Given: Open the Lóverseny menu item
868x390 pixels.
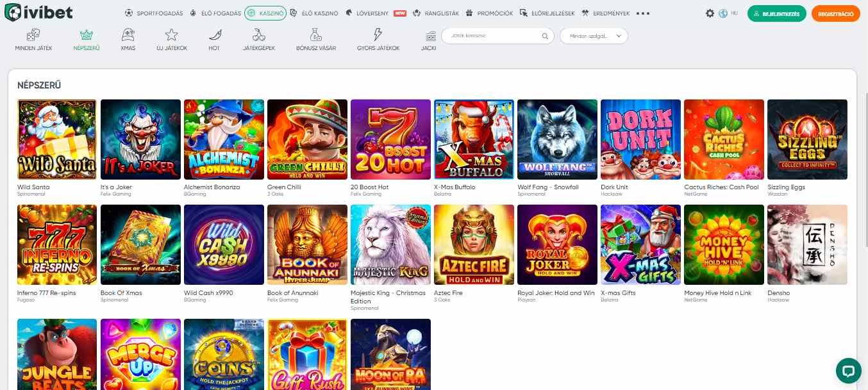Looking at the screenshot, I should coord(376,13).
